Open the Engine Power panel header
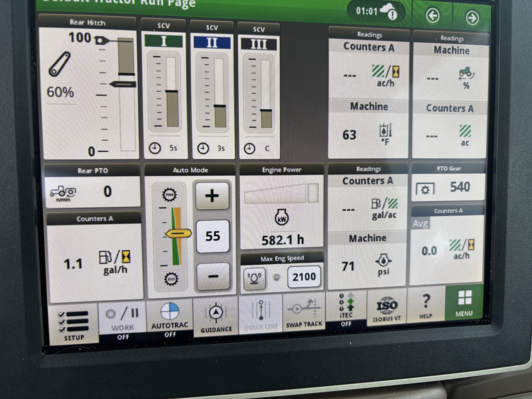 point(282,170)
